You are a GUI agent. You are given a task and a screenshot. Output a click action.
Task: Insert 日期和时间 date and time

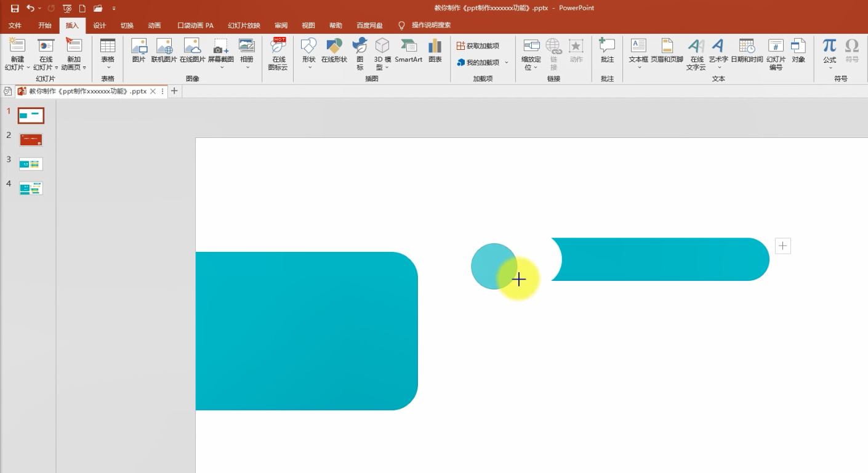[x=747, y=51]
